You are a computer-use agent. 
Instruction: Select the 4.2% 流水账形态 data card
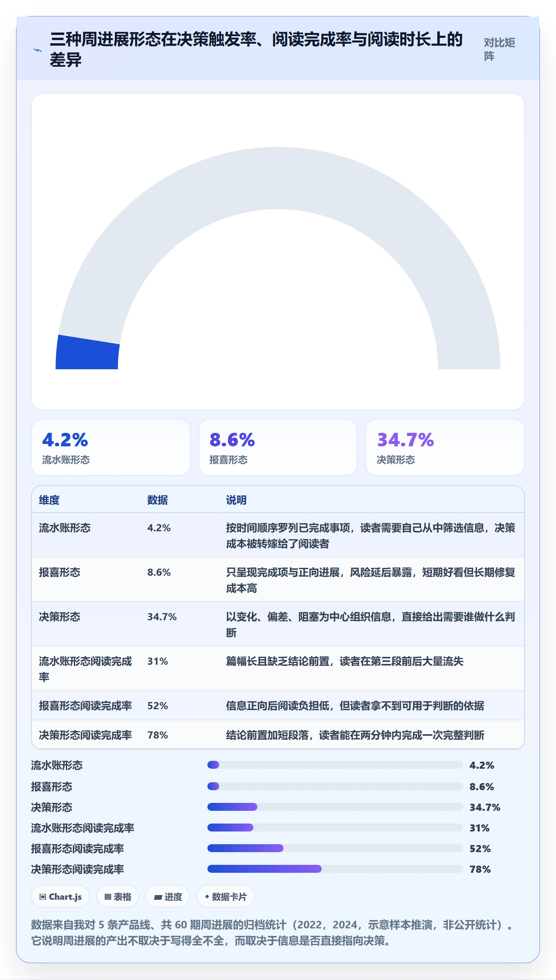[111, 447]
